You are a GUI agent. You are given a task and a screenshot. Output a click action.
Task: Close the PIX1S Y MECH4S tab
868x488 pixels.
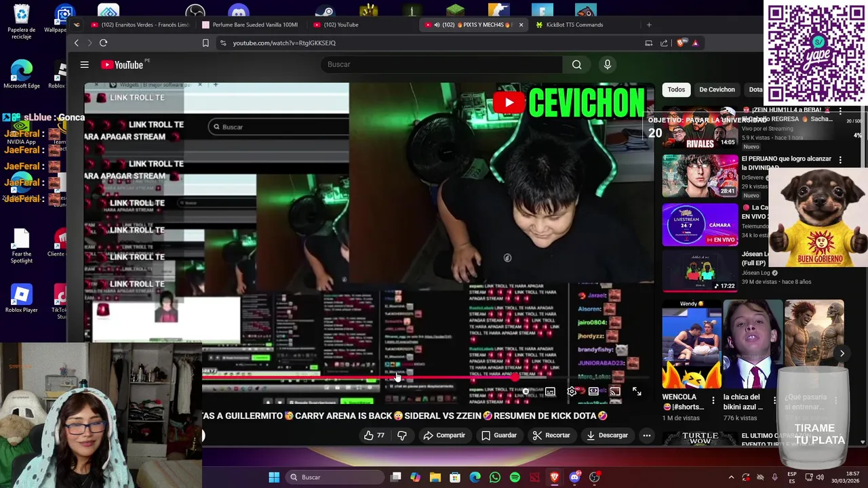tap(521, 25)
